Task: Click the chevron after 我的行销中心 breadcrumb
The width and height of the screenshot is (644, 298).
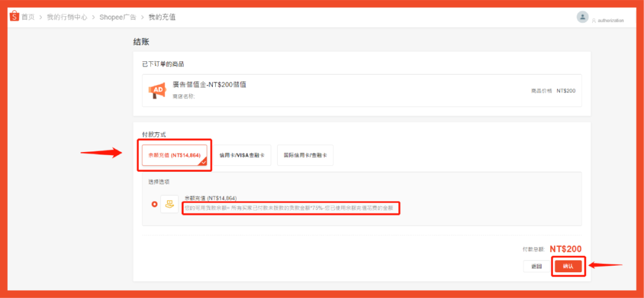Action: [x=92, y=17]
